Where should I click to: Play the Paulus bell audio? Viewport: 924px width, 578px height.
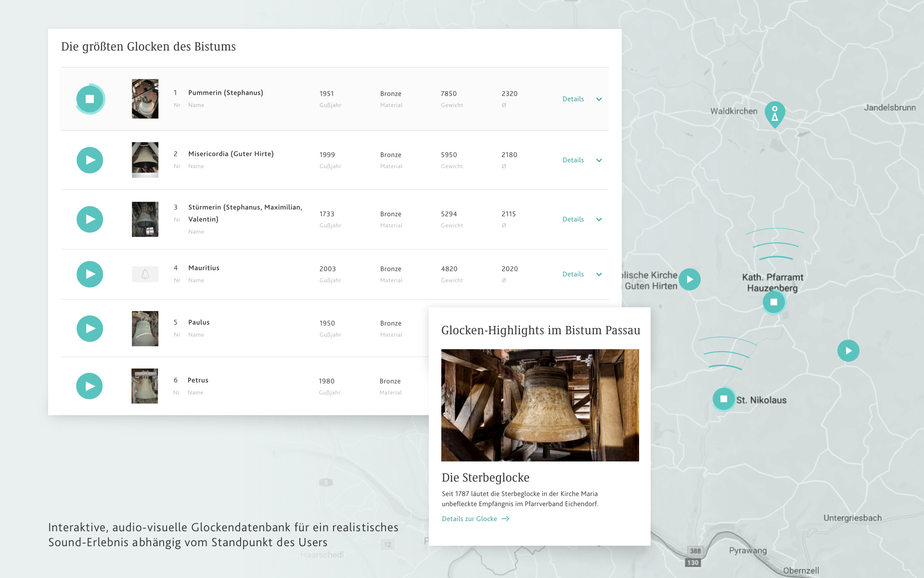tap(90, 328)
